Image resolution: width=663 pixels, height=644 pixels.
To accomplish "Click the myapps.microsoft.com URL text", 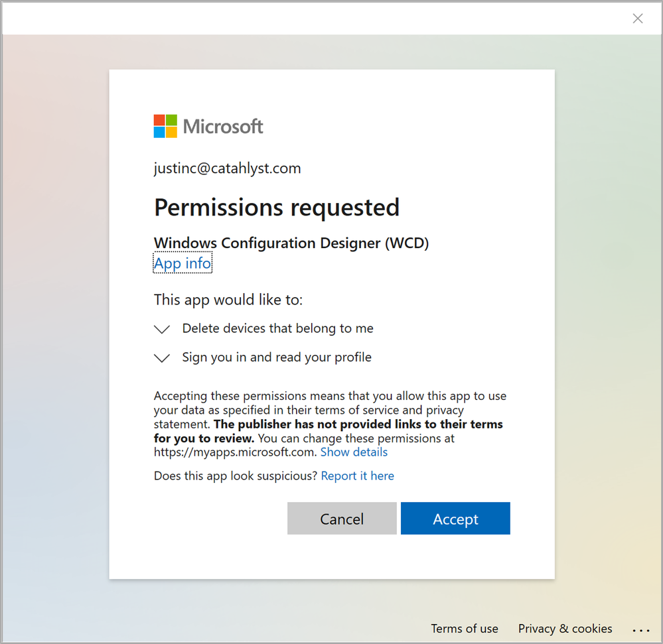I will 234,452.
